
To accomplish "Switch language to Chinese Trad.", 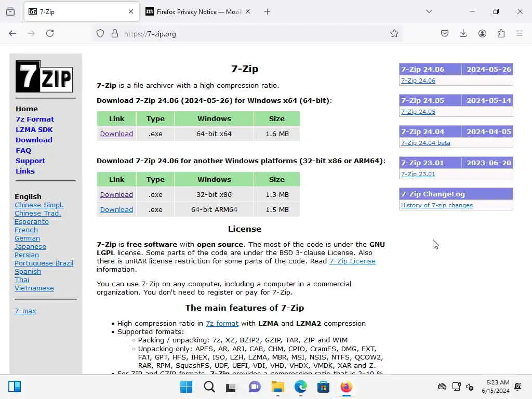I will pos(37,214).
